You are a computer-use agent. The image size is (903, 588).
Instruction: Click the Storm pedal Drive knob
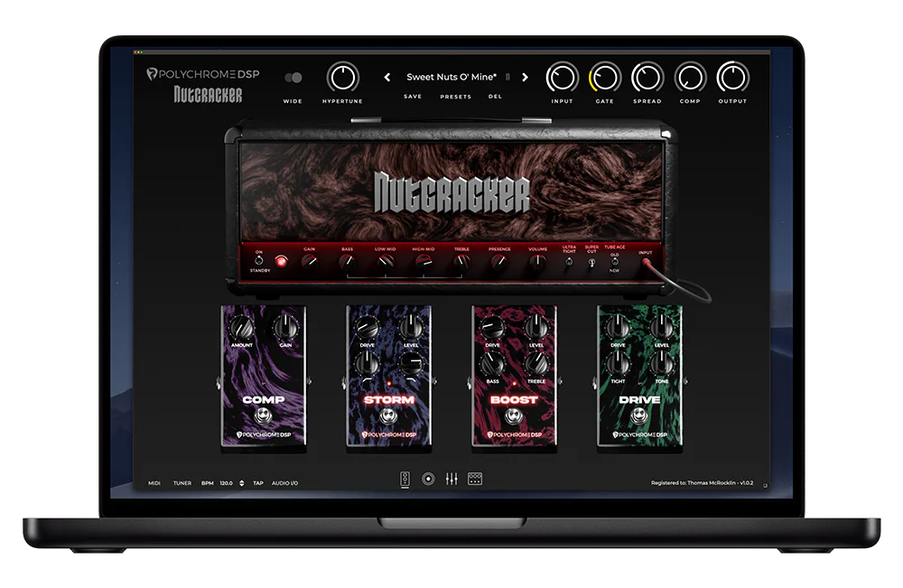tap(367, 328)
